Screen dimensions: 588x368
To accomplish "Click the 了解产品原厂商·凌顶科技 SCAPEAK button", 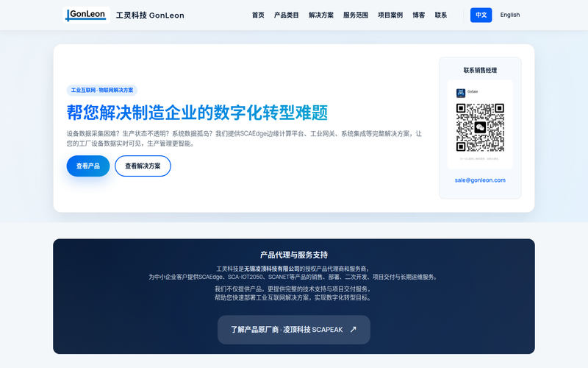I will pos(294,330).
